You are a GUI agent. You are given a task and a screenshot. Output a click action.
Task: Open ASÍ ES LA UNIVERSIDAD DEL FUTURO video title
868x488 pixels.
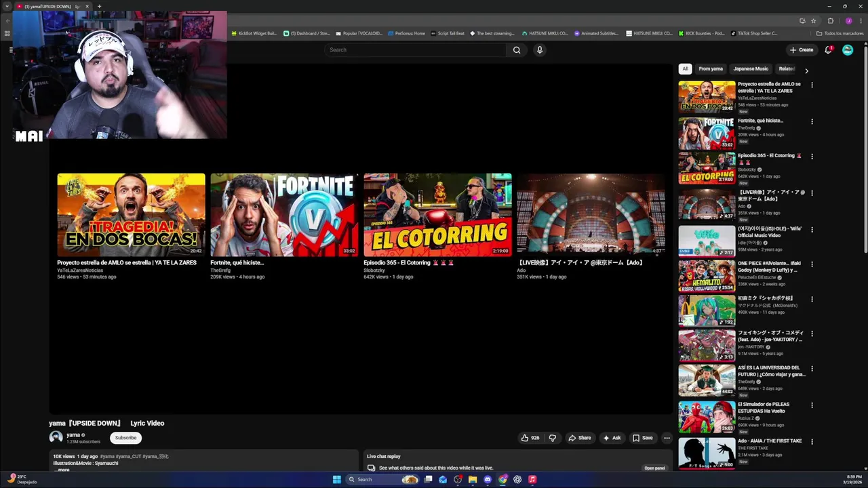click(772, 371)
